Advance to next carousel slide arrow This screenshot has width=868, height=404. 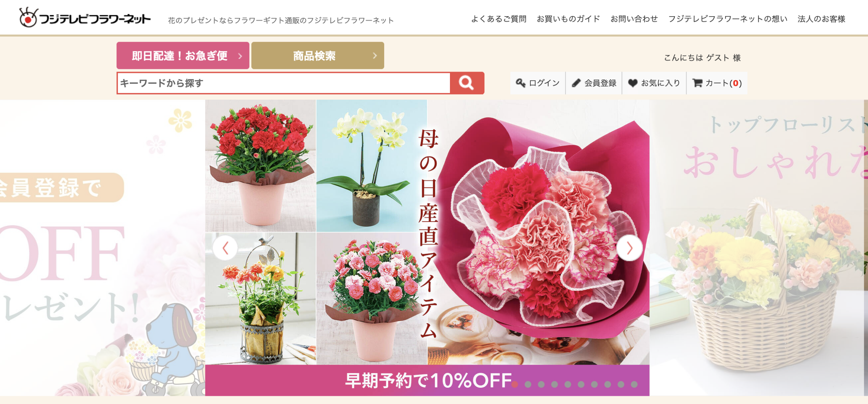click(629, 248)
